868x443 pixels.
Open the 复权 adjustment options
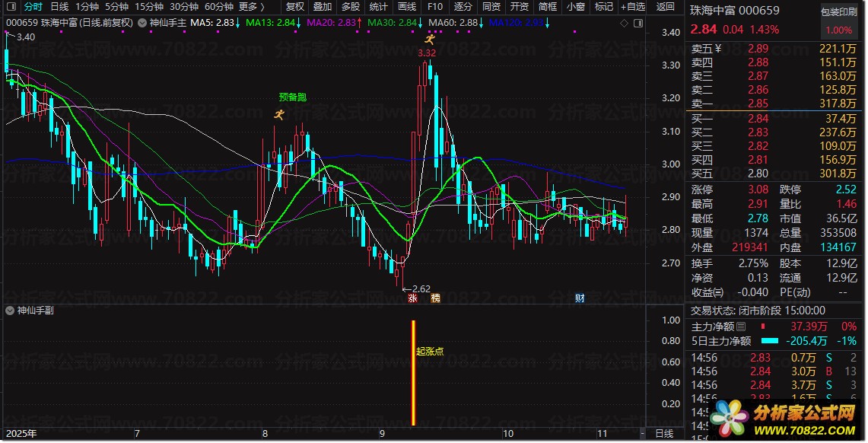295,7
